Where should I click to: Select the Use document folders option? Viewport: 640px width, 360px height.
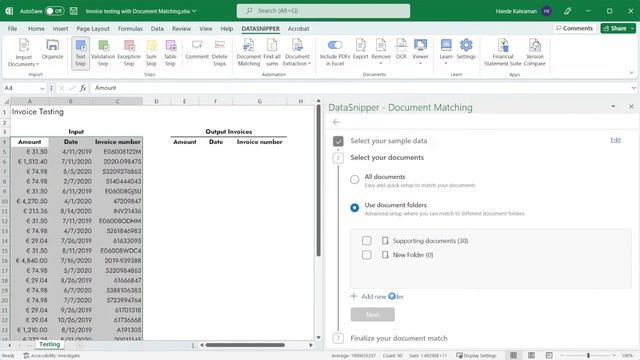355,208
